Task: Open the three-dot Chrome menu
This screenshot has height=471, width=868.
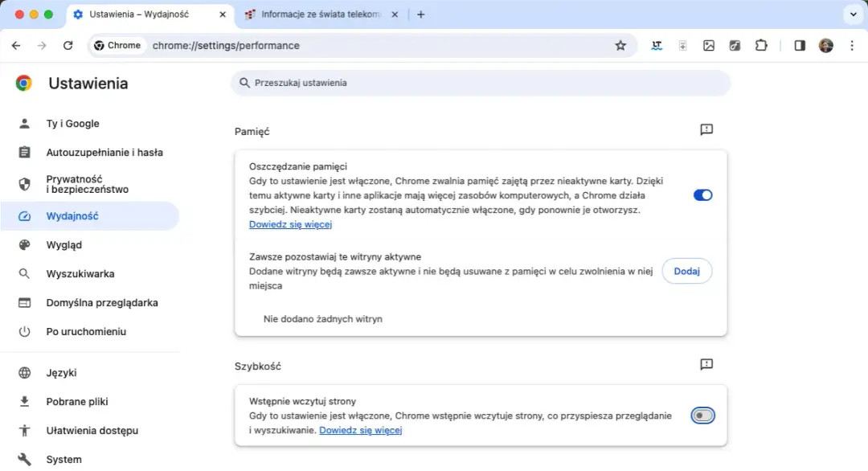Action: click(x=852, y=45)
